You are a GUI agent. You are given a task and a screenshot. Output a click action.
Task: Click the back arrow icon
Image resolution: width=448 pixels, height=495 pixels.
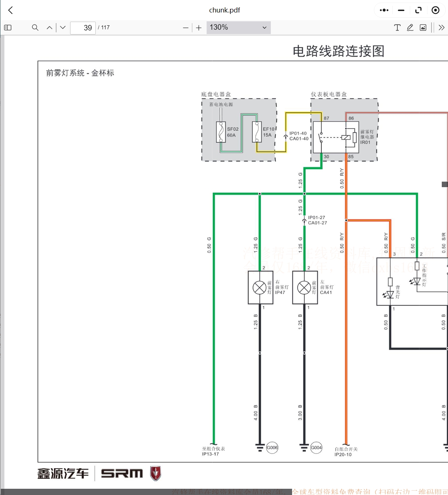(10, 10)
